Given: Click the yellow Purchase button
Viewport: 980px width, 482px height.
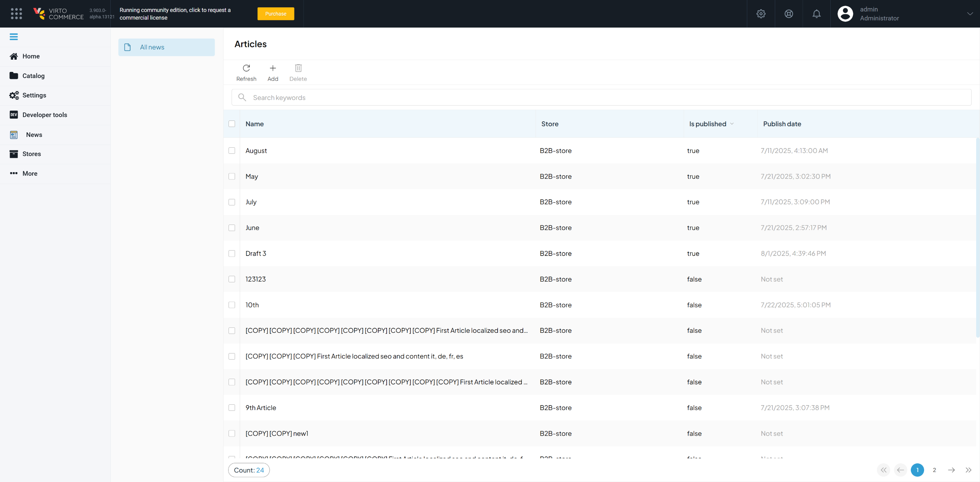Looking at the screenshot, I should [276, 14].
